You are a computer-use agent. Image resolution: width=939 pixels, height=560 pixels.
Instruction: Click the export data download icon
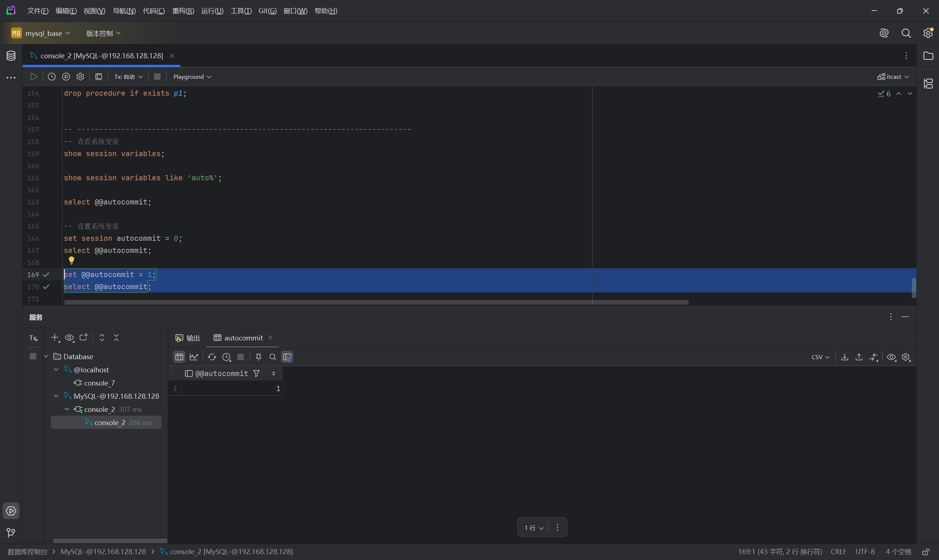[x=845, y=357]
